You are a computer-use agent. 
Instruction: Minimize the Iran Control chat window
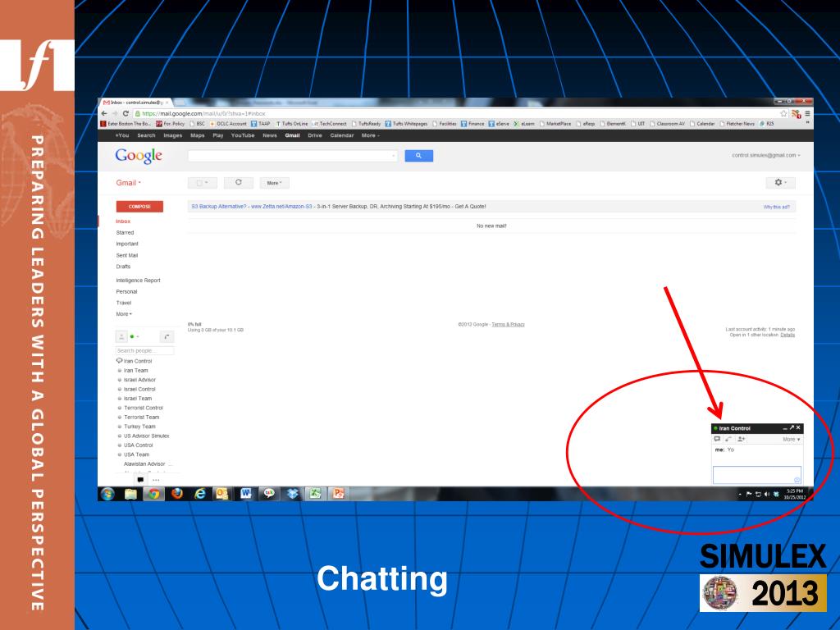785,428
